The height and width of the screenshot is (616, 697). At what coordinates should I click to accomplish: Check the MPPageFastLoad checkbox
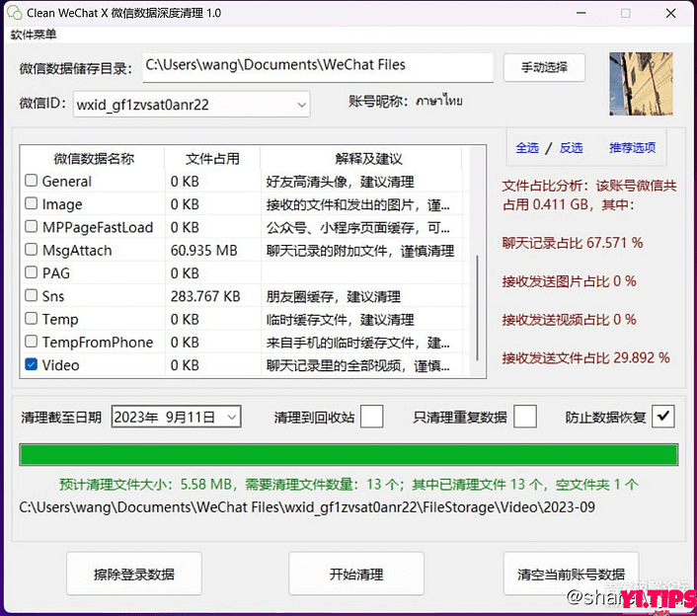click(x=32, y=226)
